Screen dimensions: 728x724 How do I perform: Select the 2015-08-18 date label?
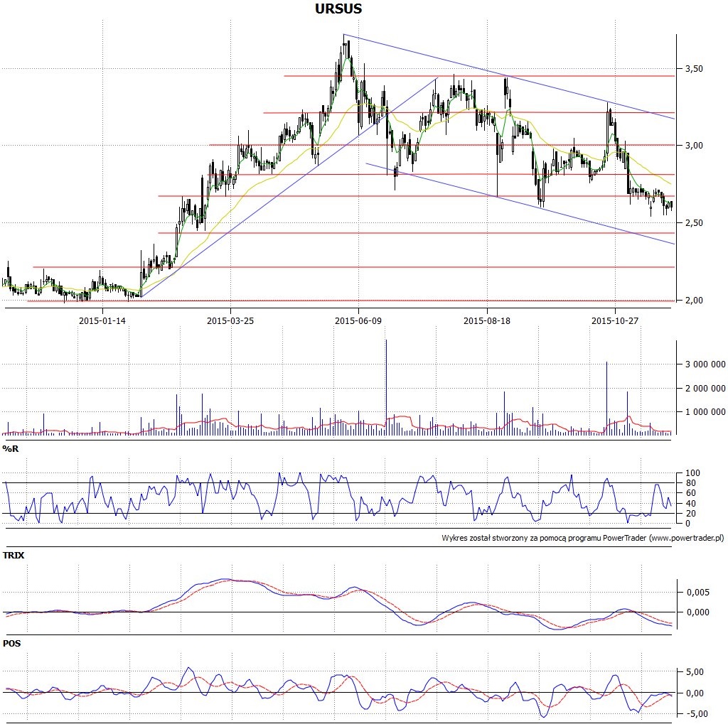pyautogui.click(x=486, y=320)
